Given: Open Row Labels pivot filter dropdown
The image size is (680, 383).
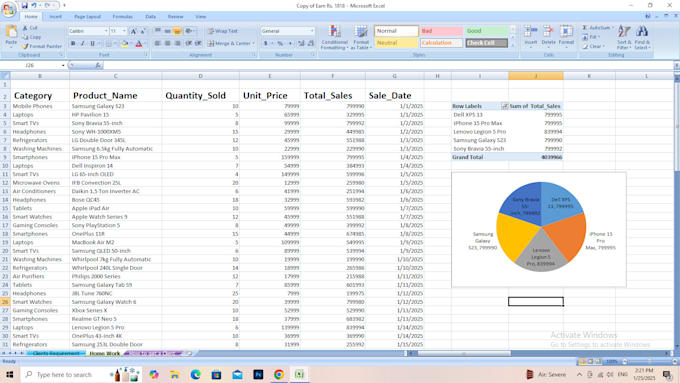Looking at the screenshot, I should click(x=504, y=106).
